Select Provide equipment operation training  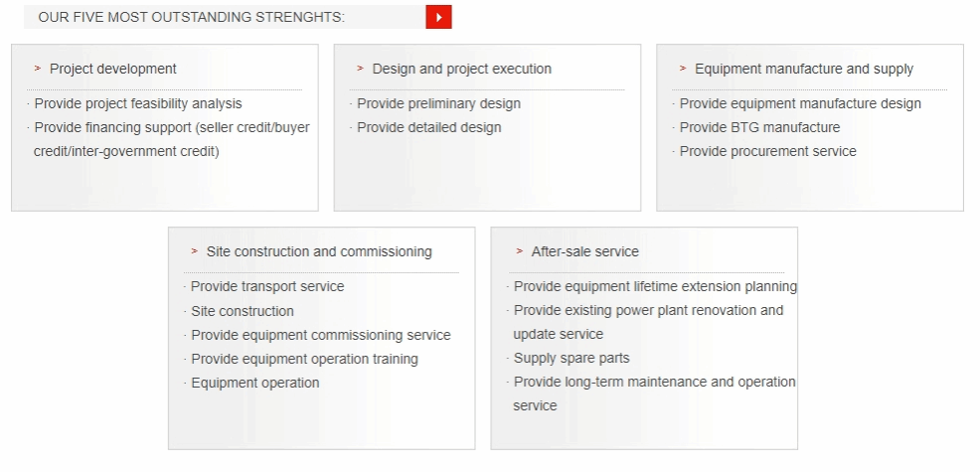[x=304, y=359]
